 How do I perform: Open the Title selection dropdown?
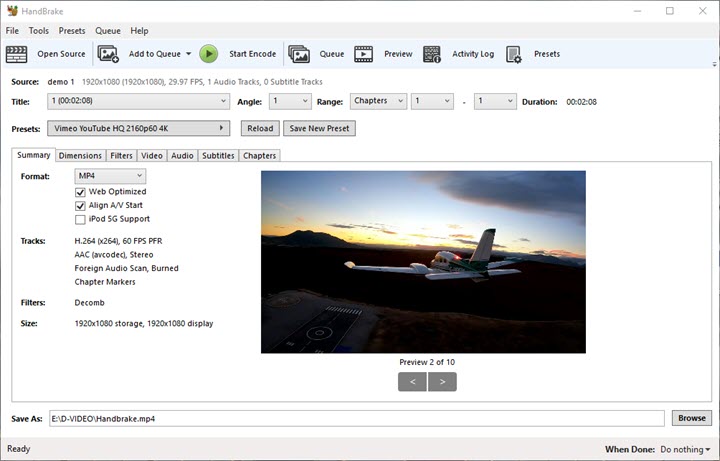coord(139,101)
